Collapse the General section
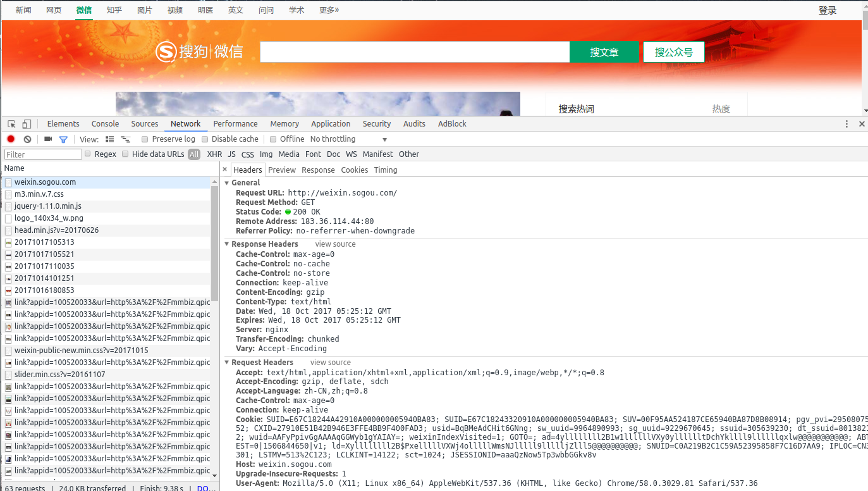 (228, 183)
